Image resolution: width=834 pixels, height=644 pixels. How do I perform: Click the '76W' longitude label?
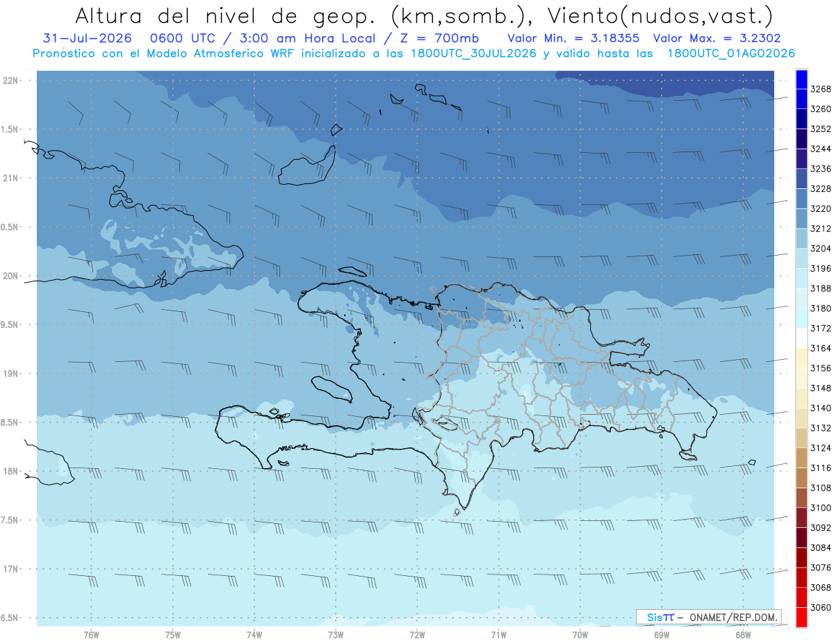coord(91,634)
